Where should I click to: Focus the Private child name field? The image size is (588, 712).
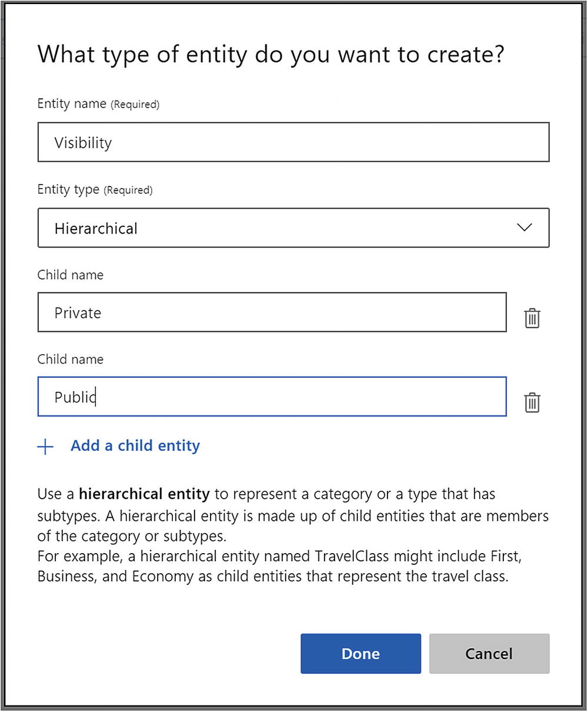(272, 312)
